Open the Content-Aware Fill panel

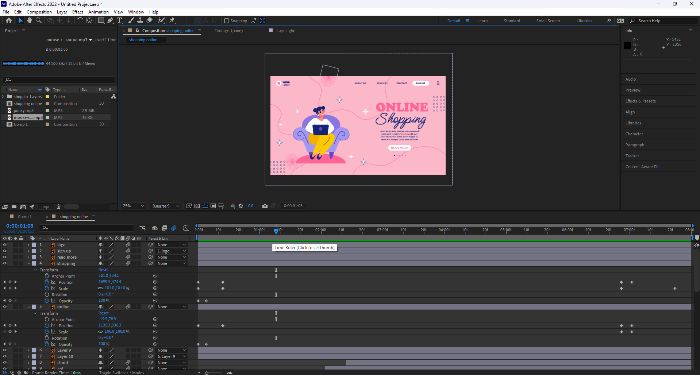pos(642,167)
